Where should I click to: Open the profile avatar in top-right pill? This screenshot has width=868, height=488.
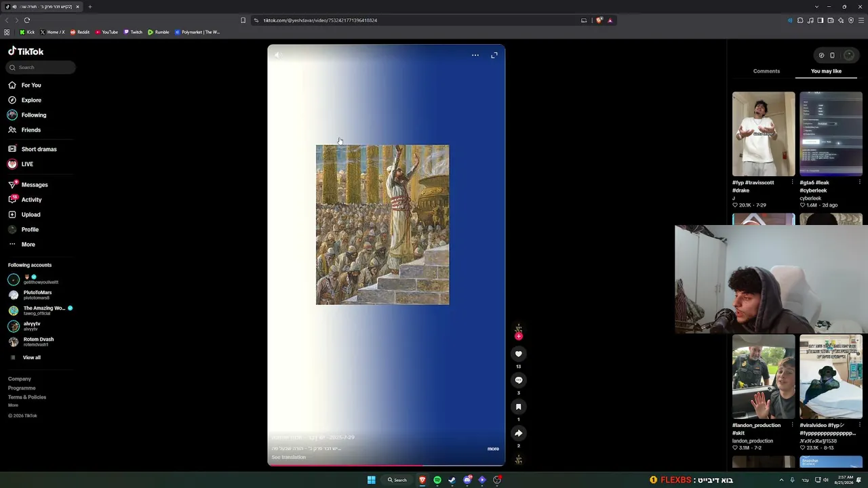pyautogui.click(x=848, y=56)
